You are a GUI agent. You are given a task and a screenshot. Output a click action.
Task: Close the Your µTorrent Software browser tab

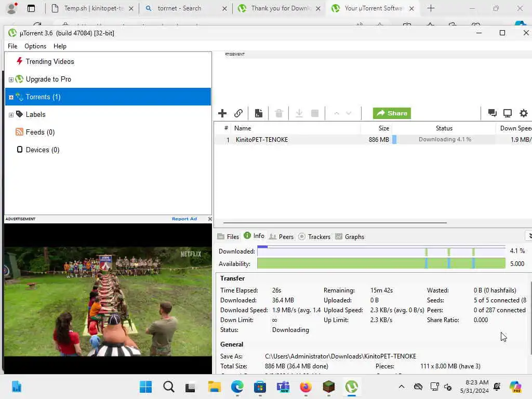pos(411,8)
